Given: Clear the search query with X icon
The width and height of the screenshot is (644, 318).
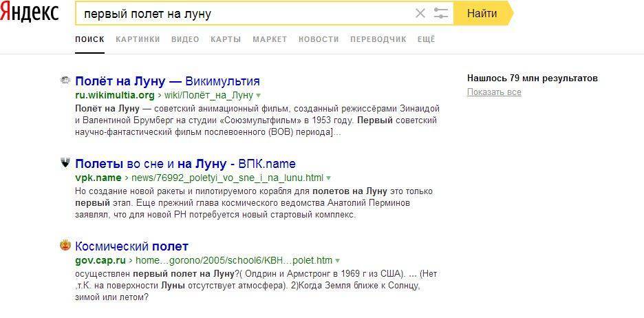Looking at the screenshot, I should (420, 13).
